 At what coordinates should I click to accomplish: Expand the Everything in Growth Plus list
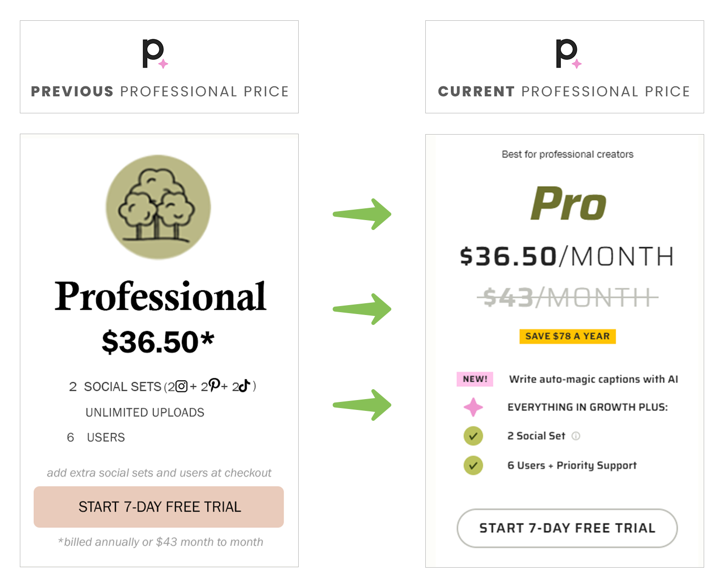pos(589,407)
